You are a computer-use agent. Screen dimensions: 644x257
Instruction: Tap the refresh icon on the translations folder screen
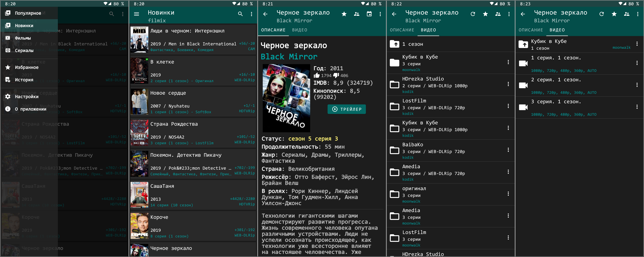pos(473,14)
